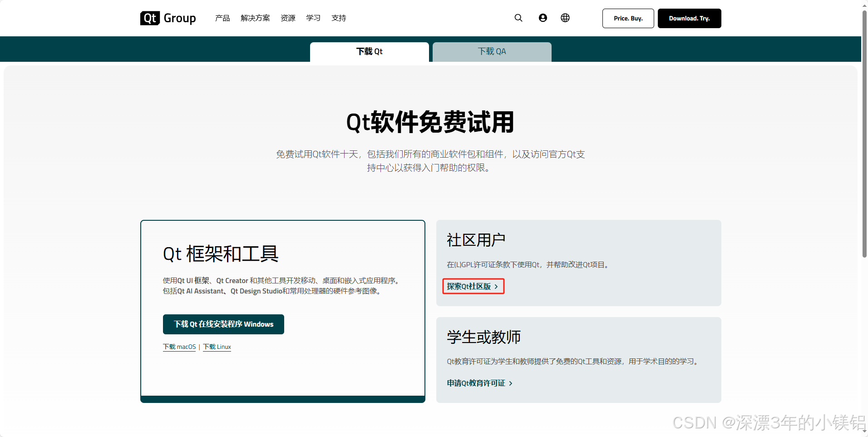Switch to the 下载 QA tab

(x=492, y=52)
